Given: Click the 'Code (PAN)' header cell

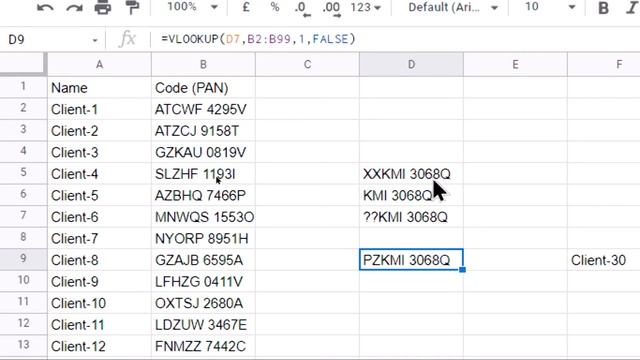Looking at the screenshot, I should 203,88.
